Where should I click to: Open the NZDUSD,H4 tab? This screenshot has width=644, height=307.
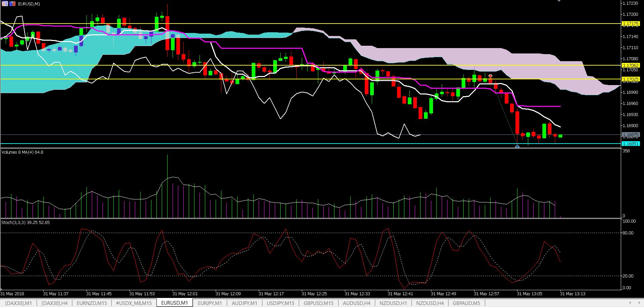click(x=430, y=303)
